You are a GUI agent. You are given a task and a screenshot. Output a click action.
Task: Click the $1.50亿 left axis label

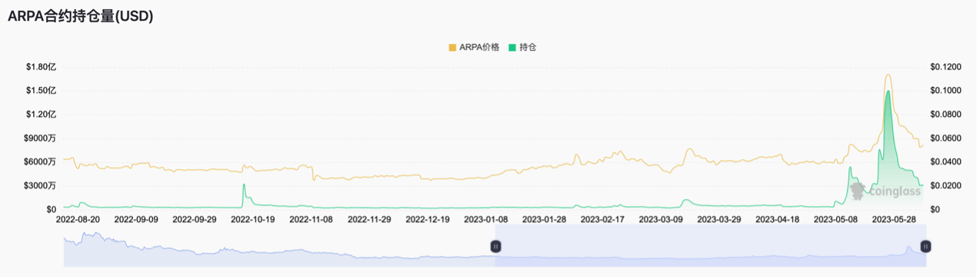pos(42,91)
